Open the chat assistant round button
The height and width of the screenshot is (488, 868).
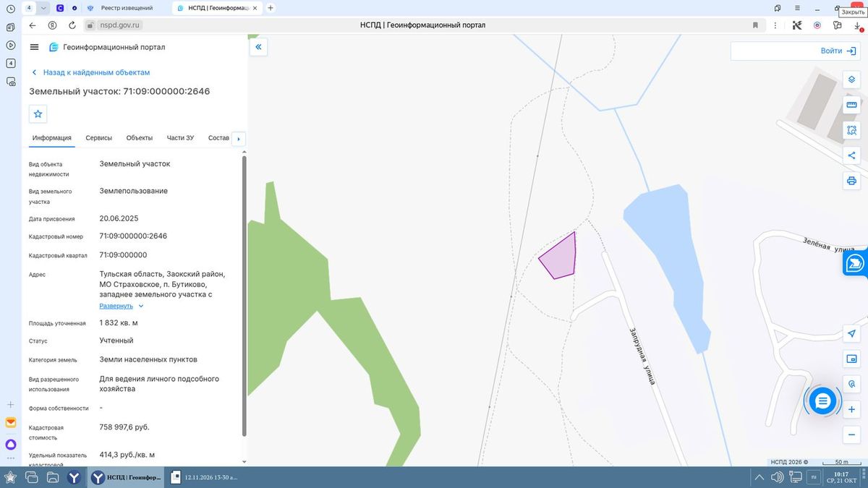click(x=822, y=401)
